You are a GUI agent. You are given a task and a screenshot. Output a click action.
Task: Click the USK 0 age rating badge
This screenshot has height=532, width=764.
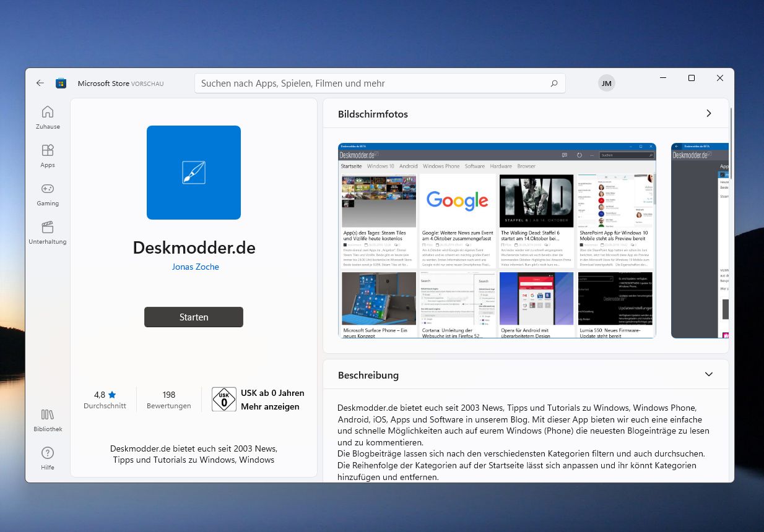[224, 399]
